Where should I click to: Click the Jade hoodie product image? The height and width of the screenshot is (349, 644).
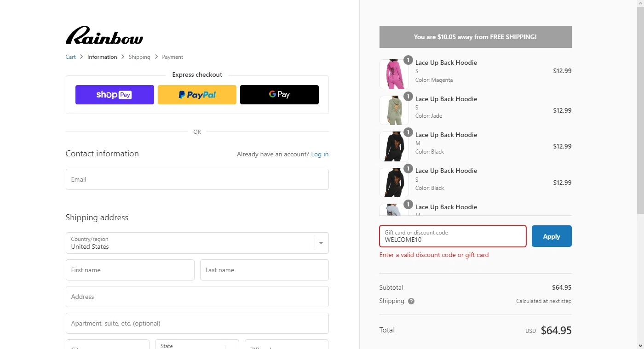tap(394, 110)
